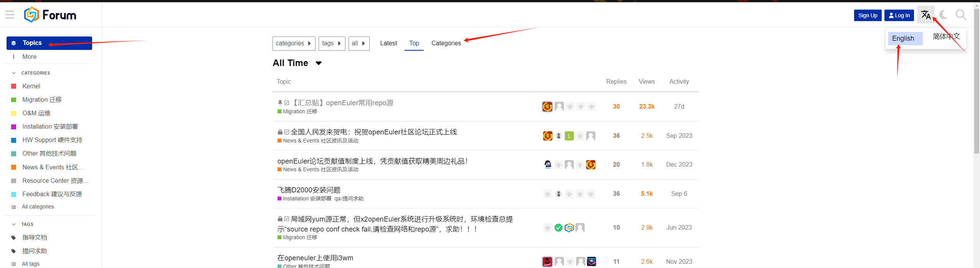The height and width of the screenshot is (268, 980).
Task: Select 简体中文 language option
Action: click(x=946, y=36)
